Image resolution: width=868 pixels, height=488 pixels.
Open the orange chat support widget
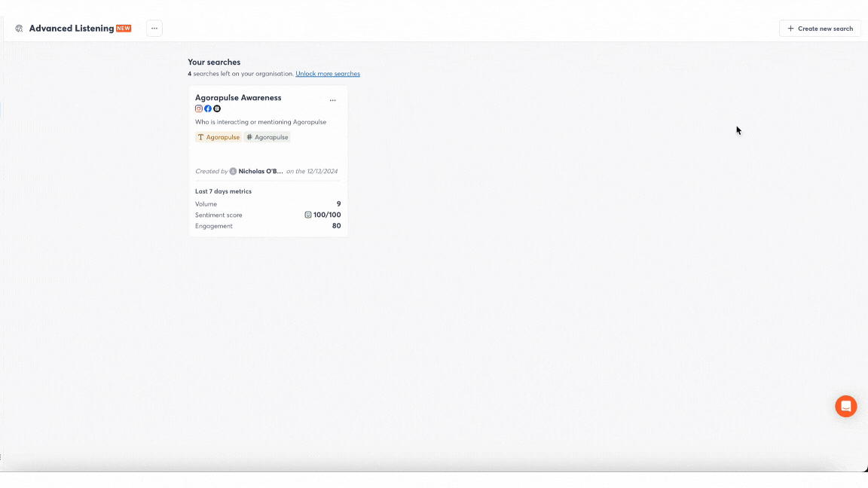click(x=845, y=407)
